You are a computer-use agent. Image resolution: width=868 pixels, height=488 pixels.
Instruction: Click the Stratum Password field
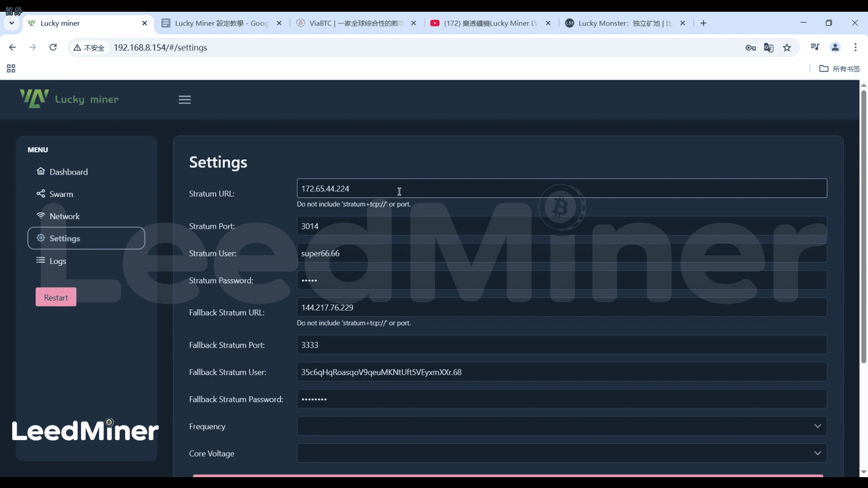click(x=562, y=280)
